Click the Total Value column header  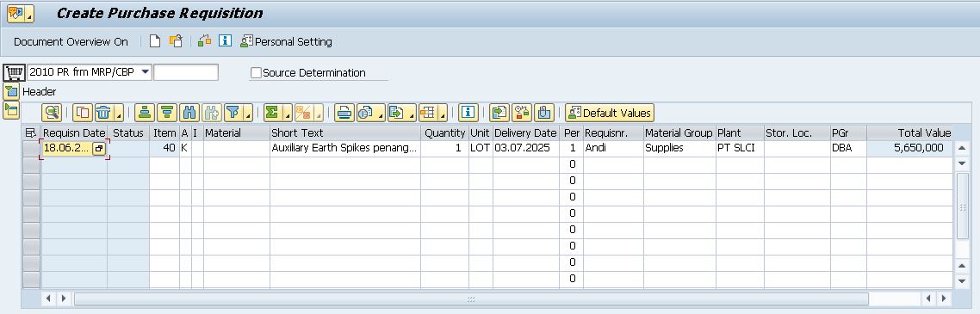[910, 133]
